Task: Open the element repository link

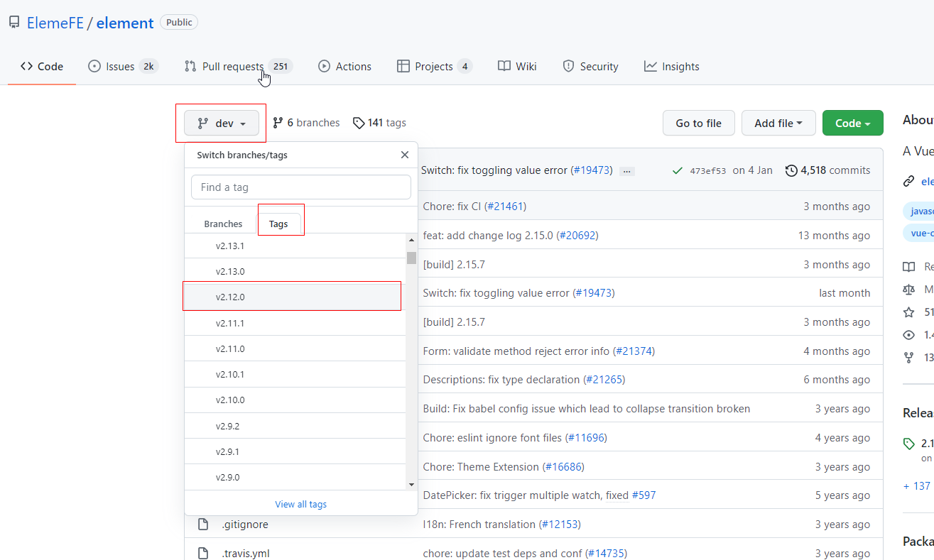Action: tap(125, 23)
